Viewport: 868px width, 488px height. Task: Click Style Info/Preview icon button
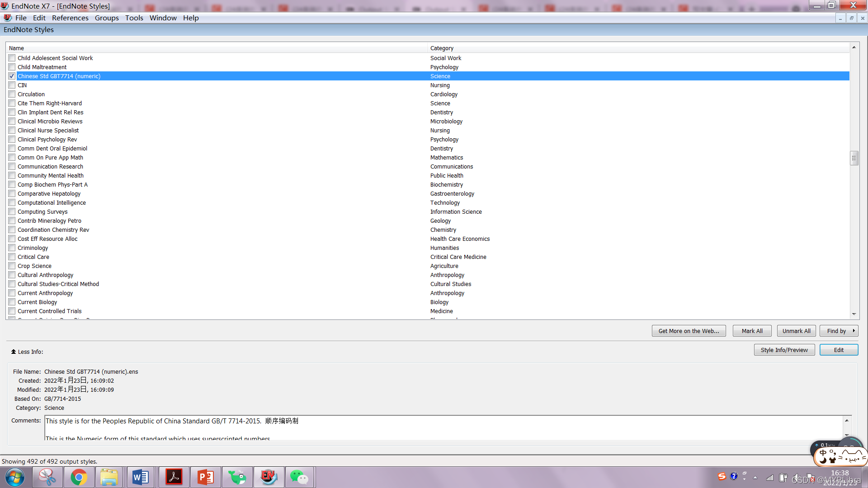click(x=784, y=350)
